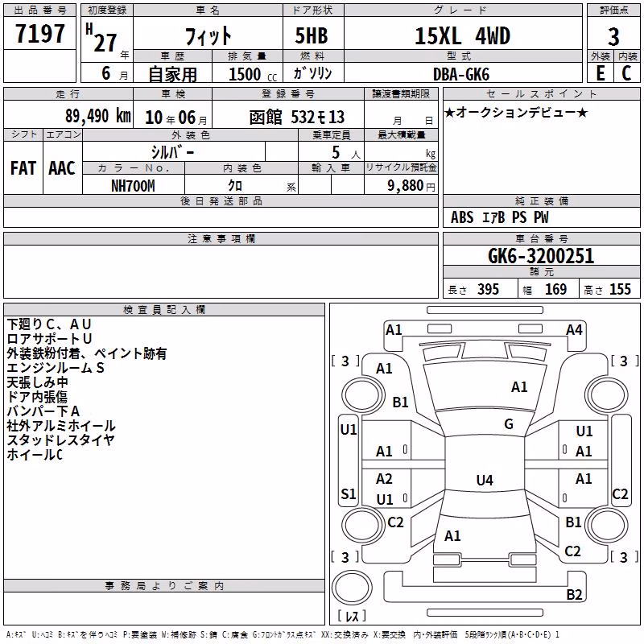Click the A4 front bumper corner mark
The image size is (644, 644).
[574, 330]
